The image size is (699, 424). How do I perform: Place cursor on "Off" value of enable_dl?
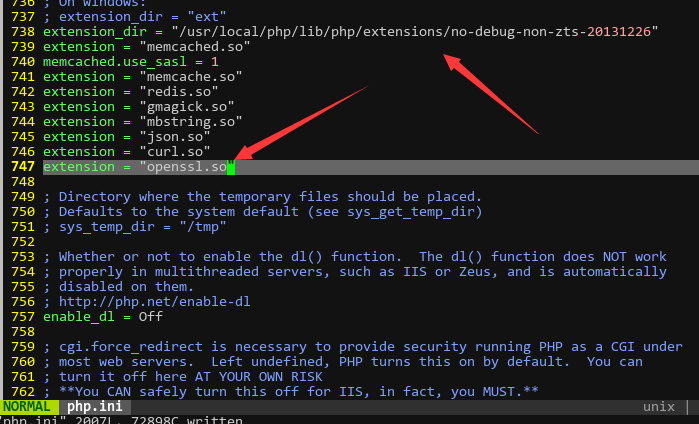[151, 316]
